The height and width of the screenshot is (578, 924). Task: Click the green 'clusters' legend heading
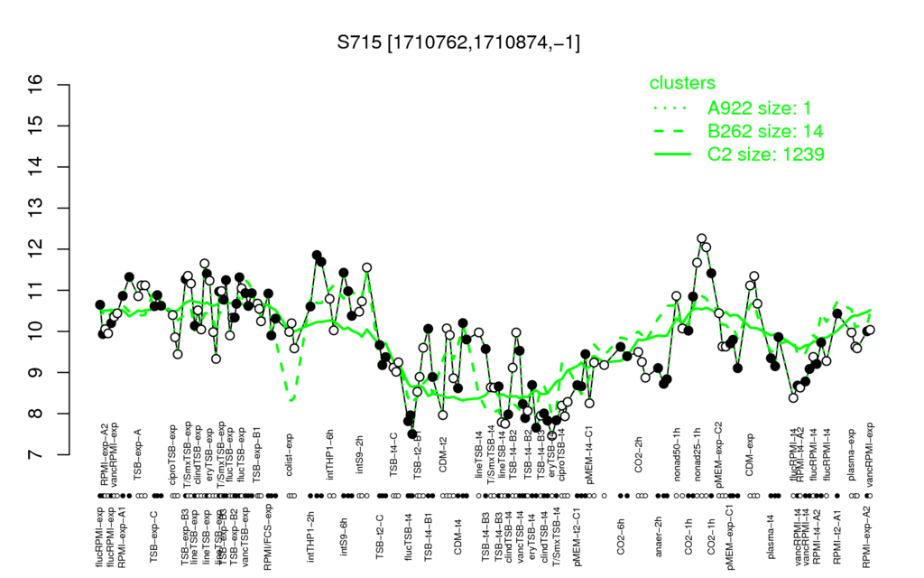click(x=682, y=83)
